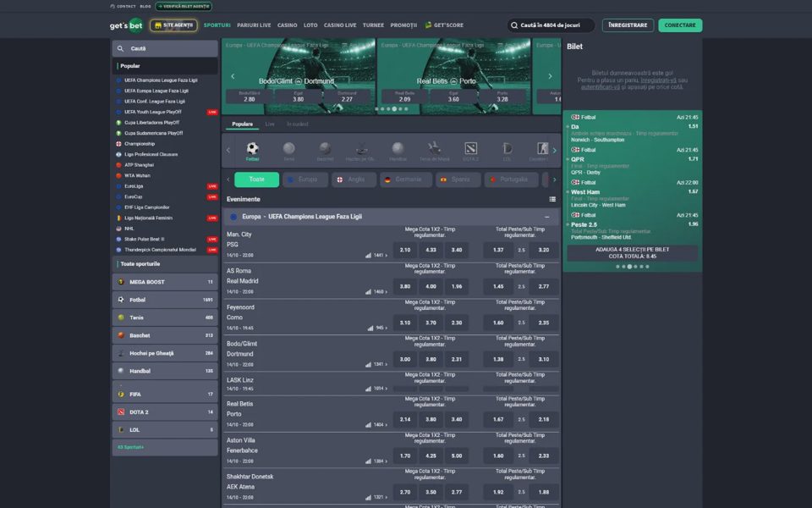Switch to the Populare tab
This screenshot has height=508, width=812.
243,124
